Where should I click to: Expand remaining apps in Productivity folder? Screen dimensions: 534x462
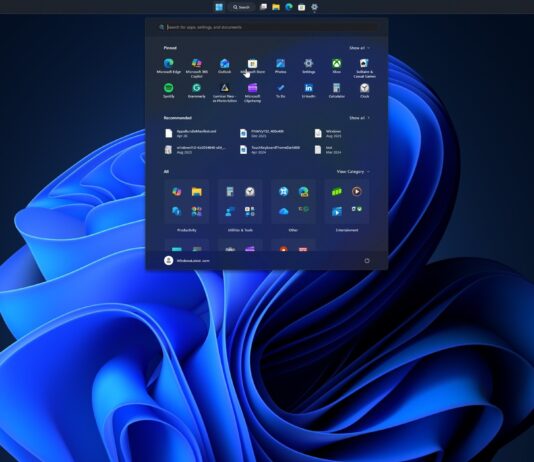(x=197, y=211)
